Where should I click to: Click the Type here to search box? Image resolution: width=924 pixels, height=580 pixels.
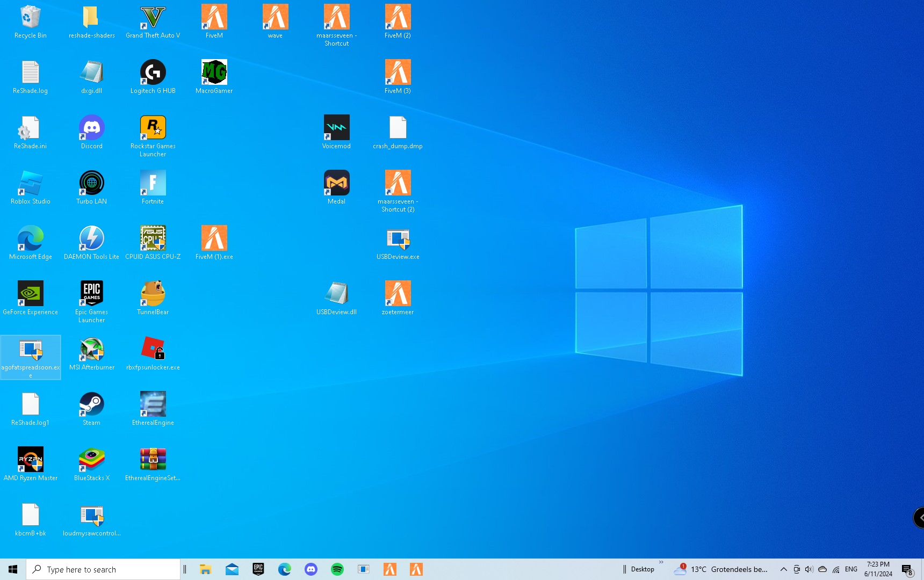point(103,569)
